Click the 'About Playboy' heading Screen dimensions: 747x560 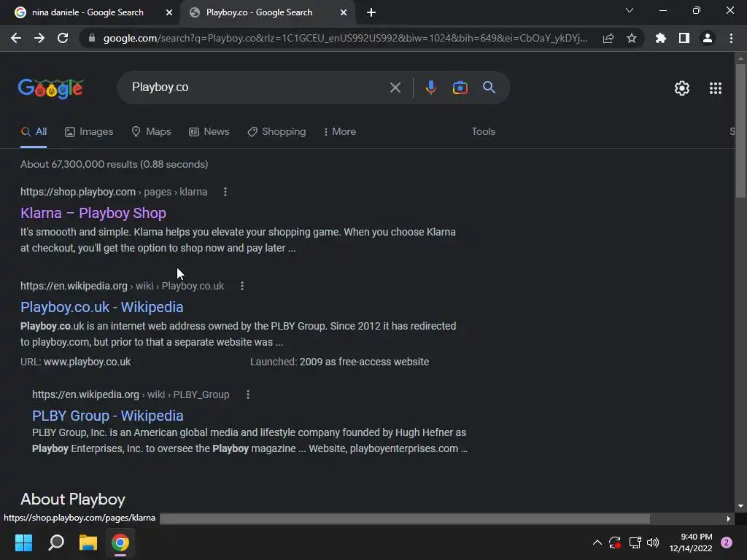(x=73, y=499)
